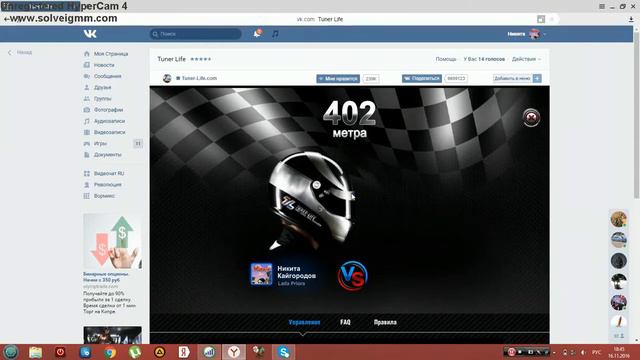Open fifth friend avatar in chat sidebar

click(619, 302)
